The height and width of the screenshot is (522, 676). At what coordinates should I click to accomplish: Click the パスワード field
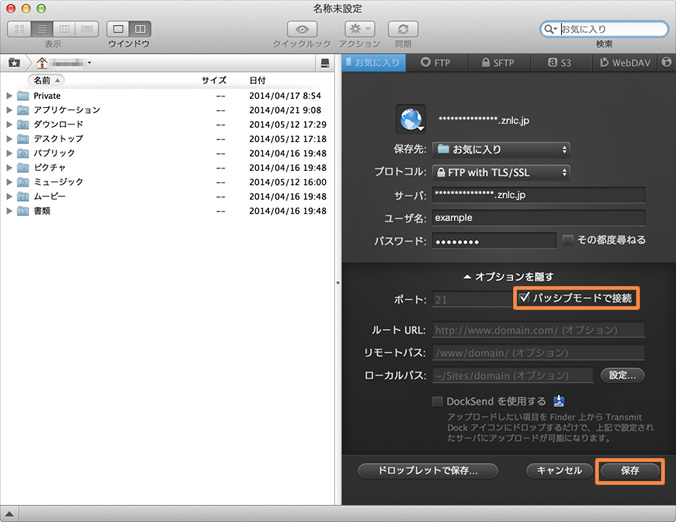494,241
